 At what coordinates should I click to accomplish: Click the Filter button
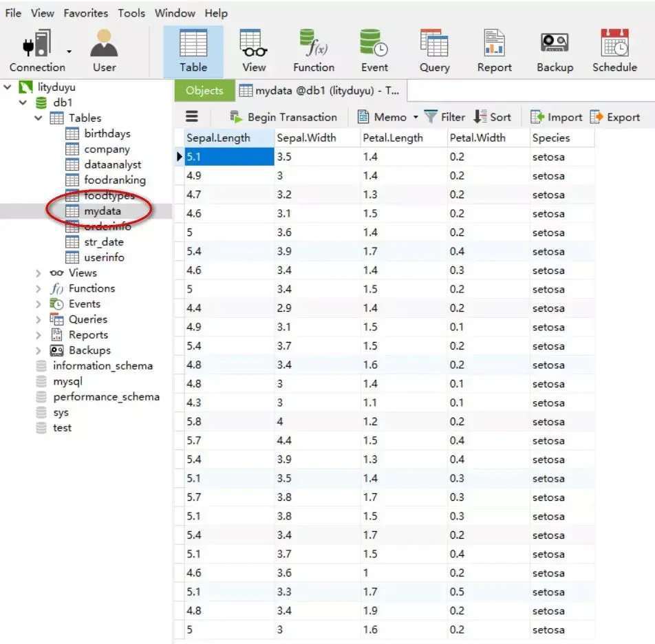pos(444,117)
